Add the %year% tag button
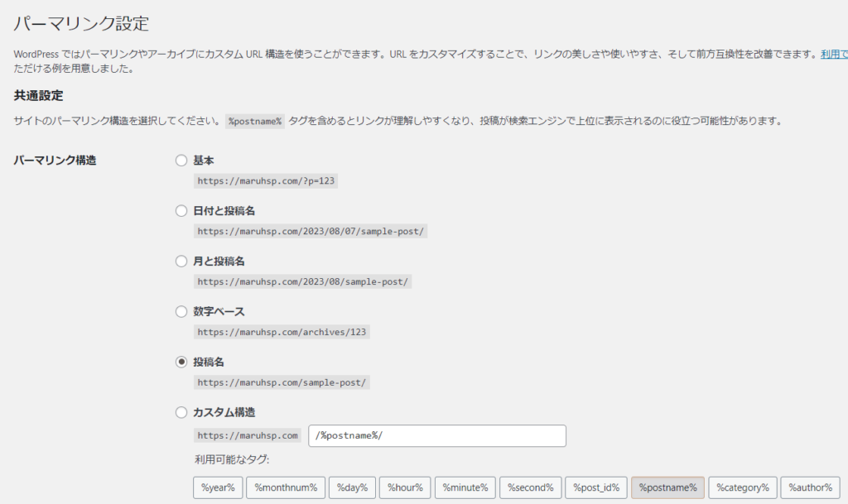 218,487
